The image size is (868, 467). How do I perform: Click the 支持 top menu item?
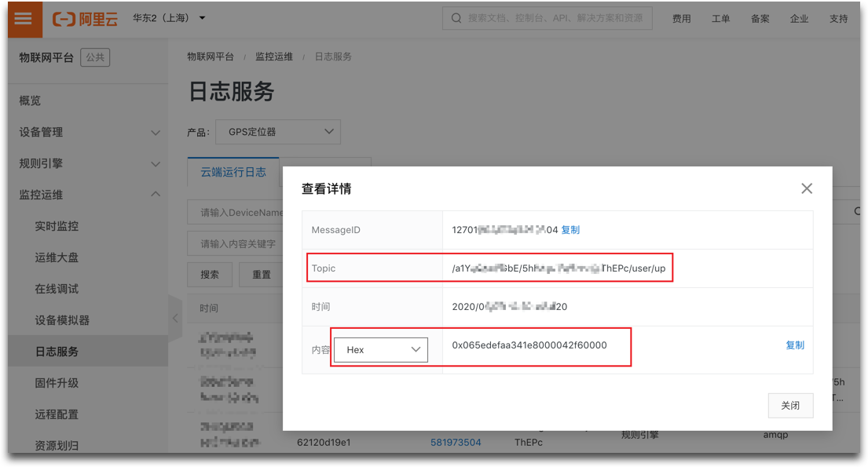click(839, 19)
